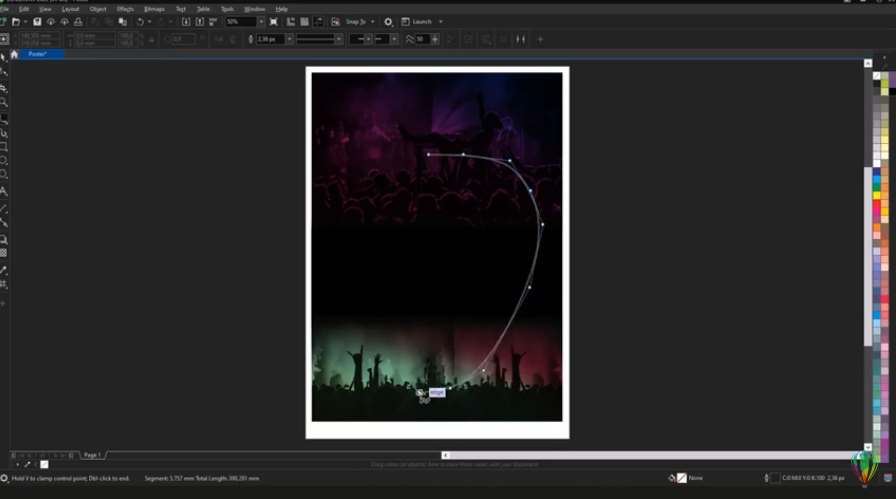Select the Text tool

click(4, 191)
